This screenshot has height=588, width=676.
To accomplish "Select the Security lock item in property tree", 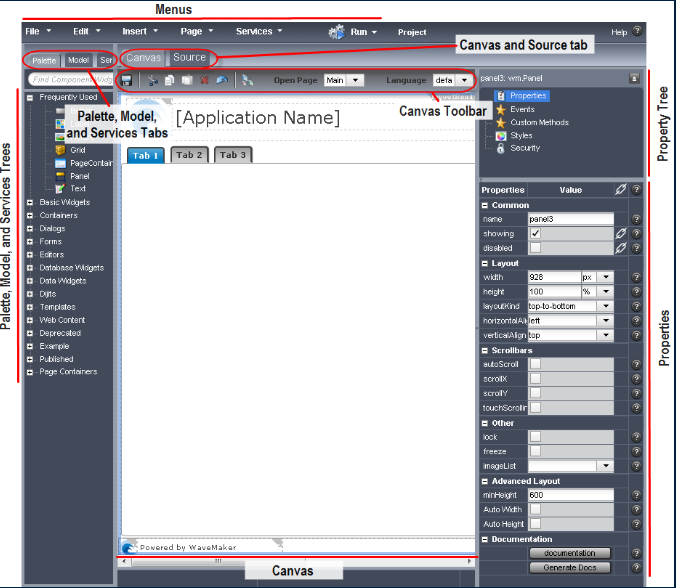I will (x=523, y=148).
